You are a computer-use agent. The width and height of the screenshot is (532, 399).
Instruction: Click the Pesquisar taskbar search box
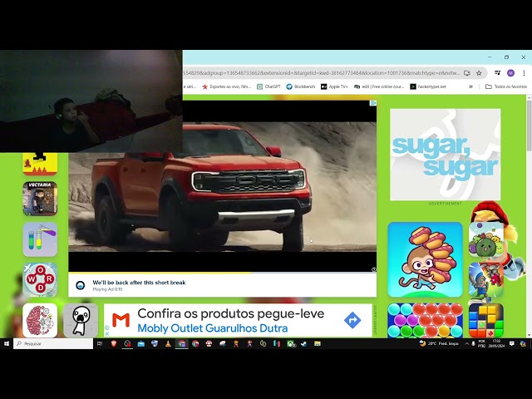(x=53, y=343)
